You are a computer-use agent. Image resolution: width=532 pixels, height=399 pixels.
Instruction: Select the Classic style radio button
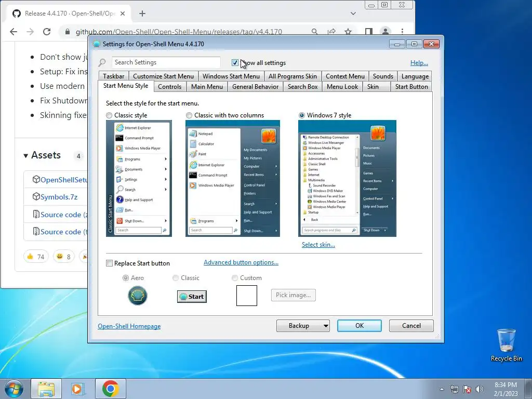coord(109,115)
